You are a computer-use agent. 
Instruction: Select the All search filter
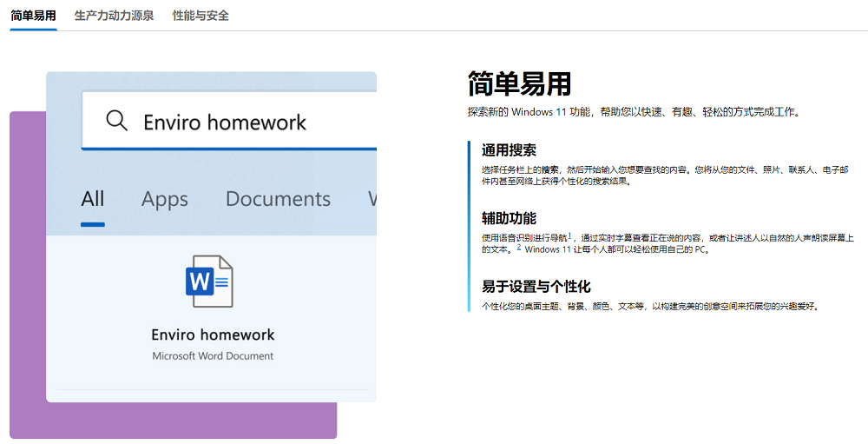click(93, 199)
